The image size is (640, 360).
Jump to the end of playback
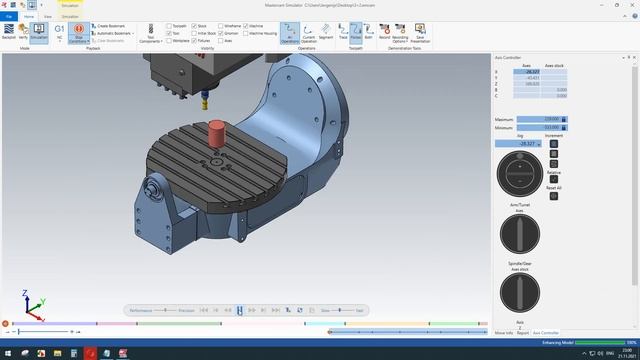pyautogui.click(x=276, y=310)
